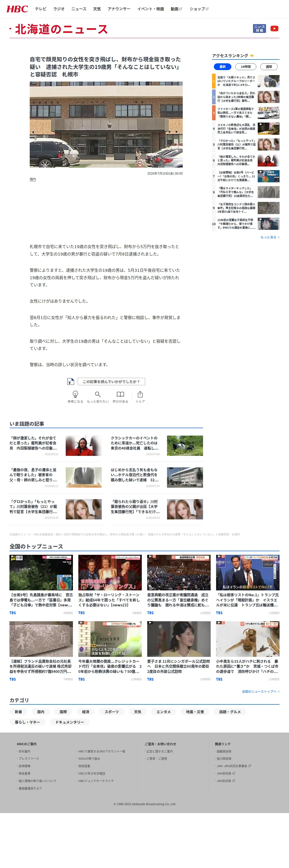Click 函館放送局 in the footer
The image size is (289, 868).
pos(224,751)
